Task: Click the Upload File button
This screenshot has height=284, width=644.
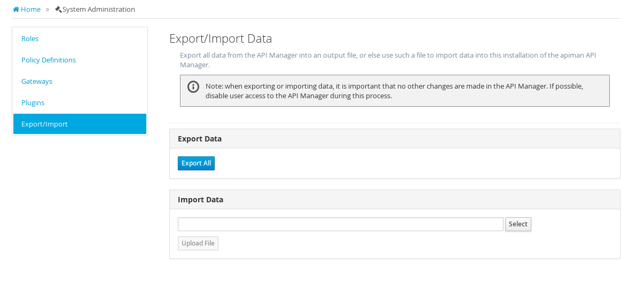Action: (x=198, y=243)
